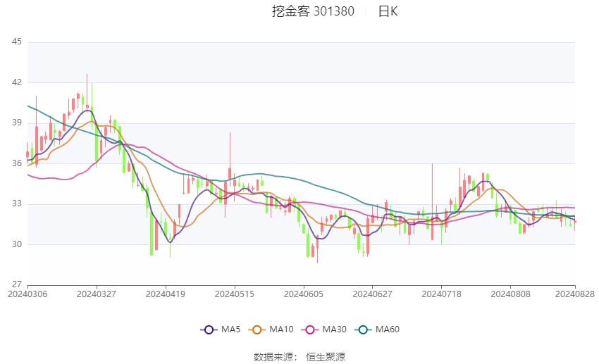Click the 20240828 final date label
This screenshot has width=599, height=364.
[575, 294]
